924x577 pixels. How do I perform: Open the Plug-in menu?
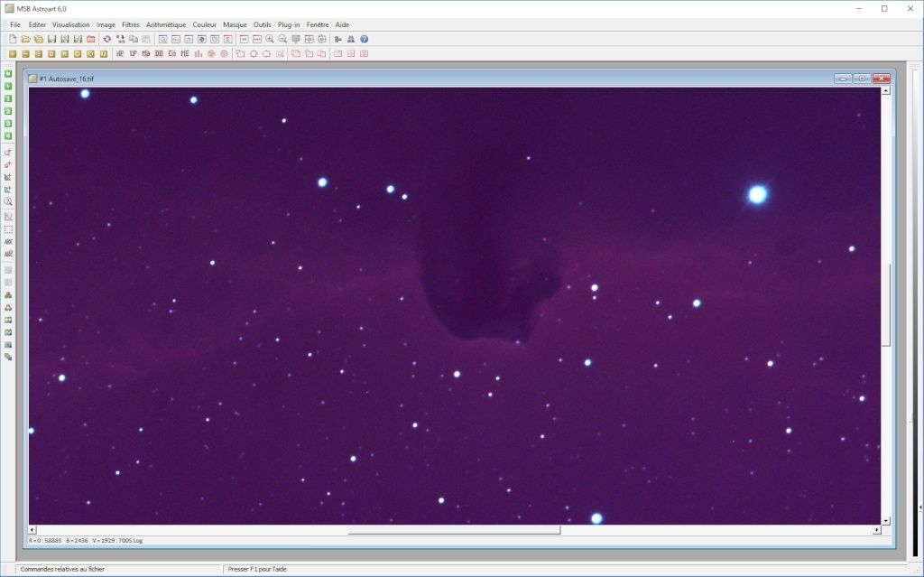(289, 24)
